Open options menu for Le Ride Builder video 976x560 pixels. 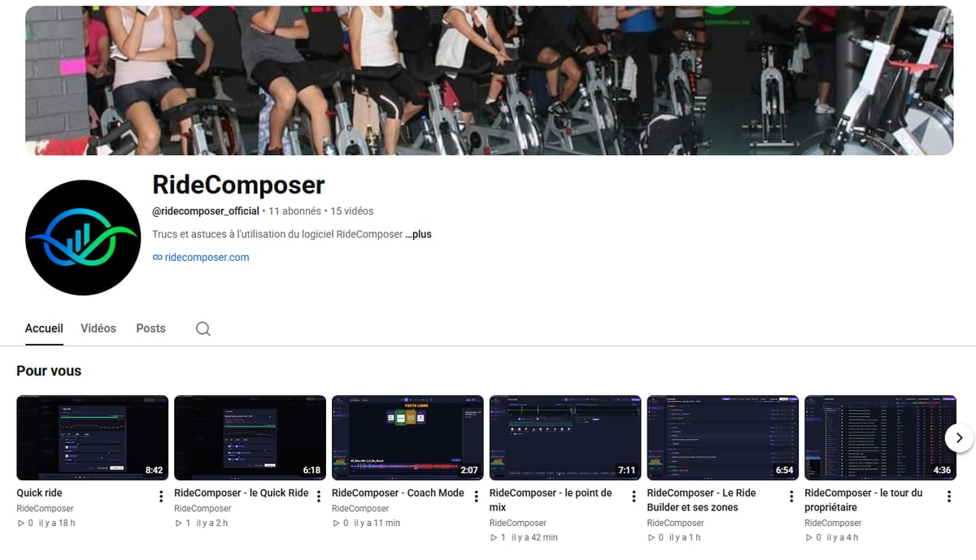791,496
